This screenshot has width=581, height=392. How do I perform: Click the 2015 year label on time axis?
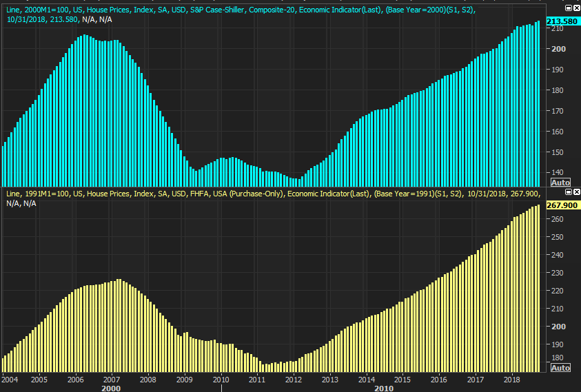click(402, 379)
